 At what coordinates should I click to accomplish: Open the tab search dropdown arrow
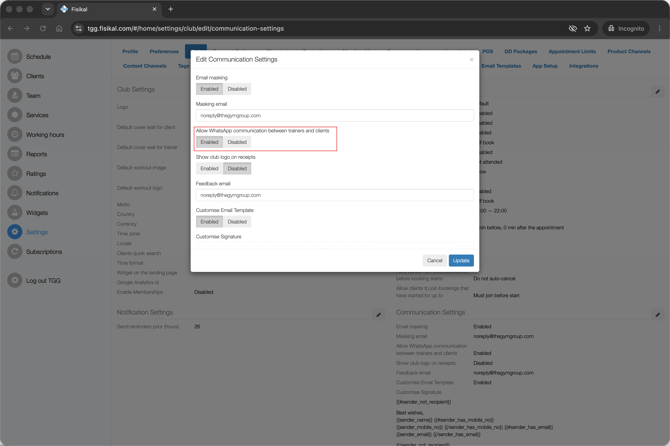48,9
